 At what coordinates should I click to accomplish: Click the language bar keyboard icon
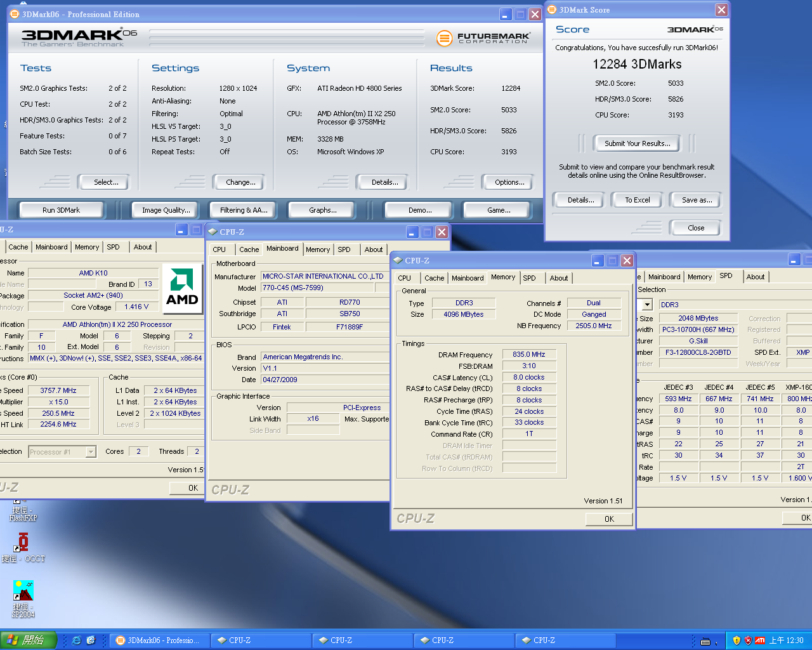click(705, 641)
